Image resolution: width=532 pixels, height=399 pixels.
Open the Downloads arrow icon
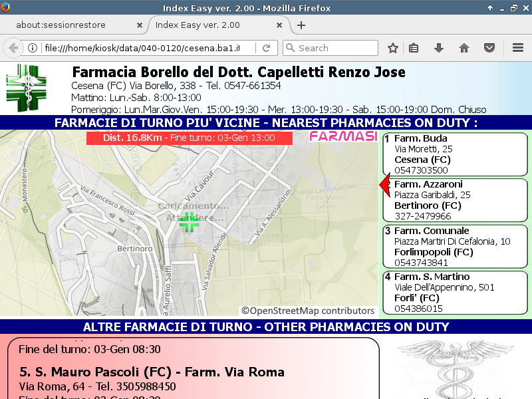pyautogui.click(x=439, y=48)
